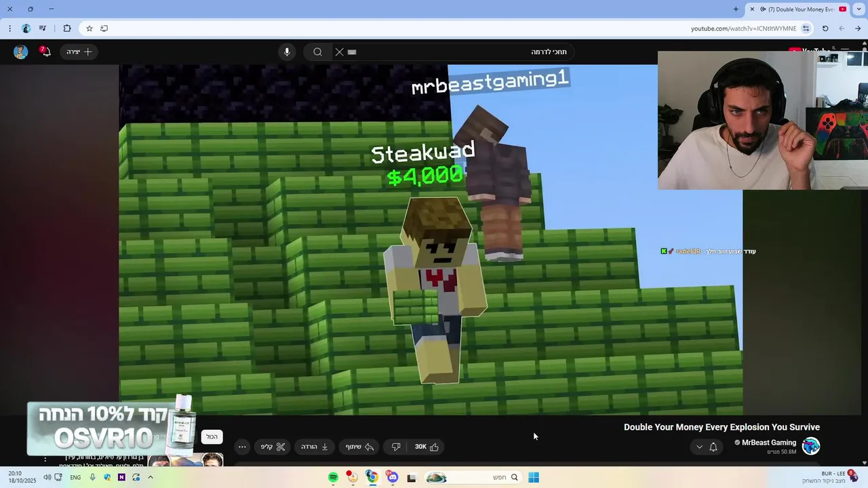Viewport: 868px width, 488px height.
Task: Open the network tray icon
Action: [x=58, y=477]
